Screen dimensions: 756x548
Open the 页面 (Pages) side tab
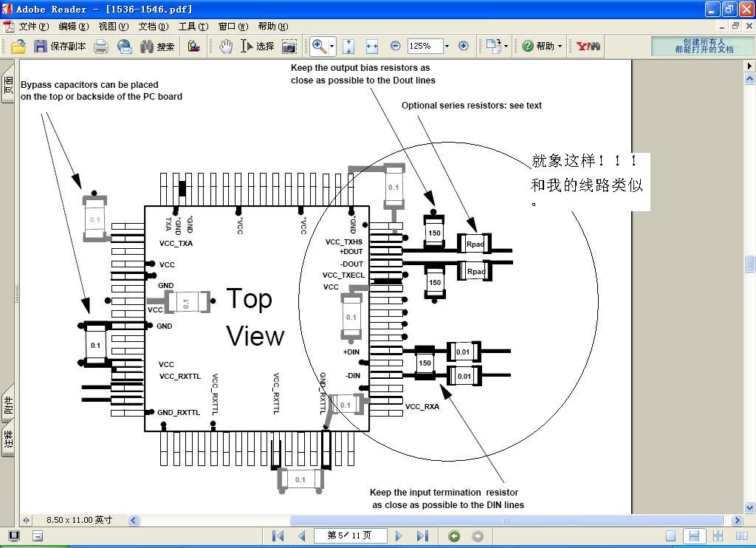8,85
